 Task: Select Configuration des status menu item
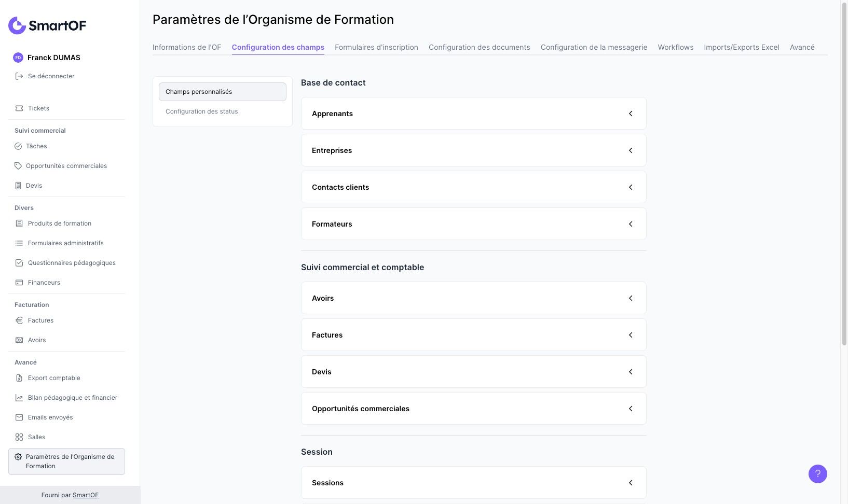tap(201, 111)
